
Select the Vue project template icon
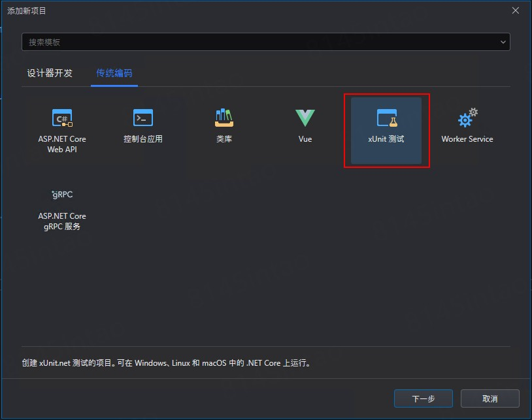305,118
